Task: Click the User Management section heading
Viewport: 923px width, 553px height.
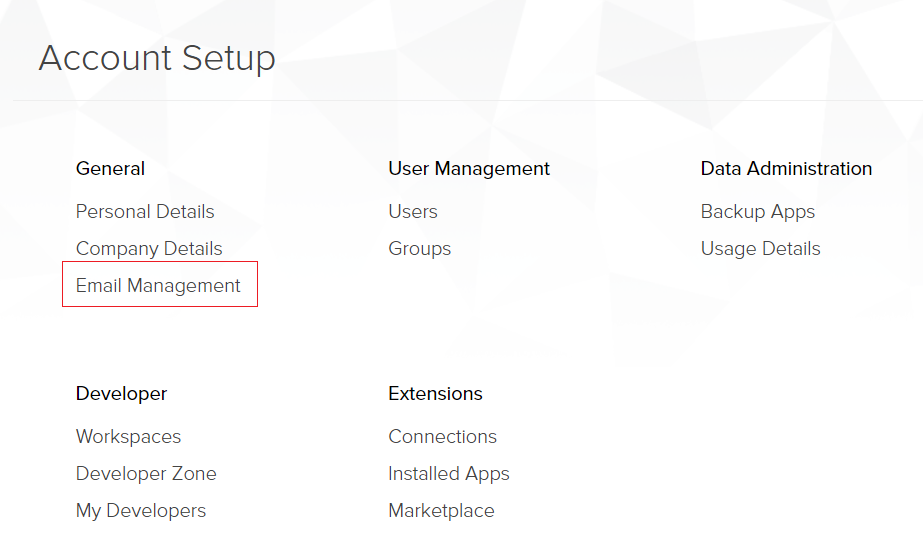Action: coord(469,168)
